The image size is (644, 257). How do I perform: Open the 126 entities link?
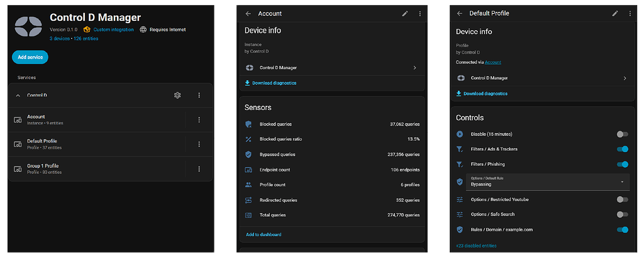pos(86,38)
